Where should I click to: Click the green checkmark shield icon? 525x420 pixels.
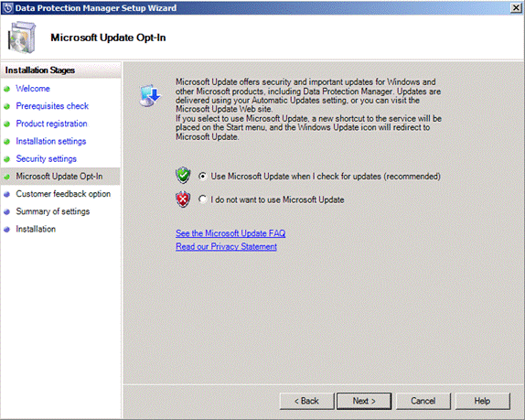coord(183,176)
